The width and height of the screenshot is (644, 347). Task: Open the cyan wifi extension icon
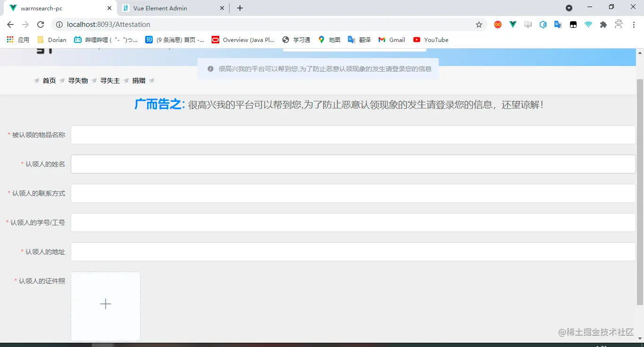[588, 25]
